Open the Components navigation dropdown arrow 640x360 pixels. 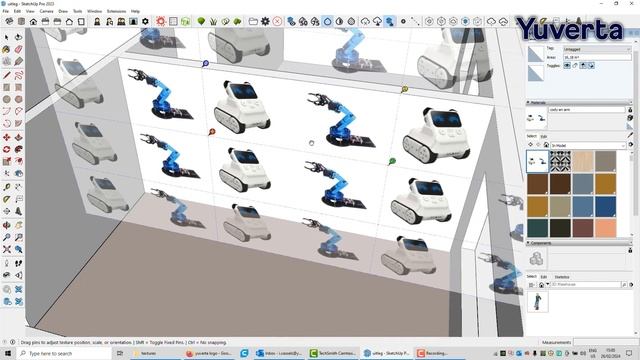click(548, 284)
